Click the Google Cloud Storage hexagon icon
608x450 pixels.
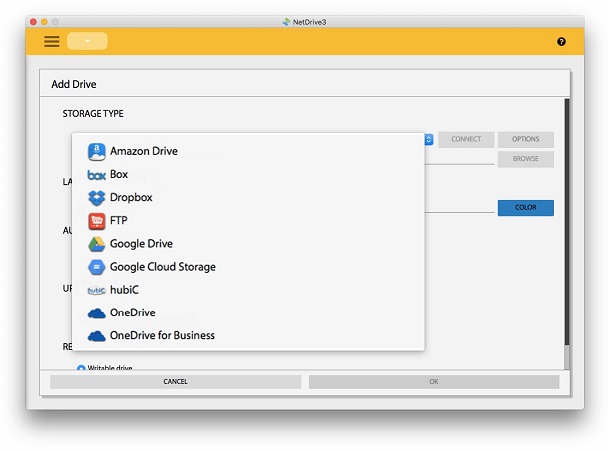tap(97, 267)
